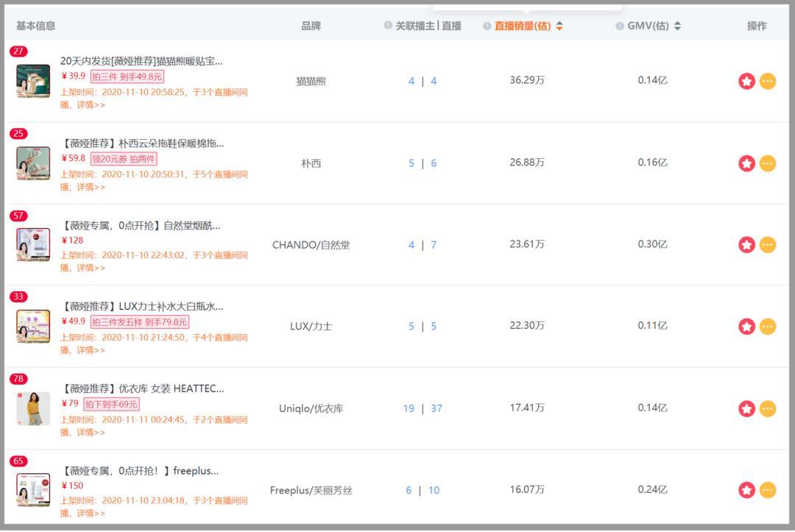
Task: Open more options in LUX/力士 row
Action: point(768,326)
